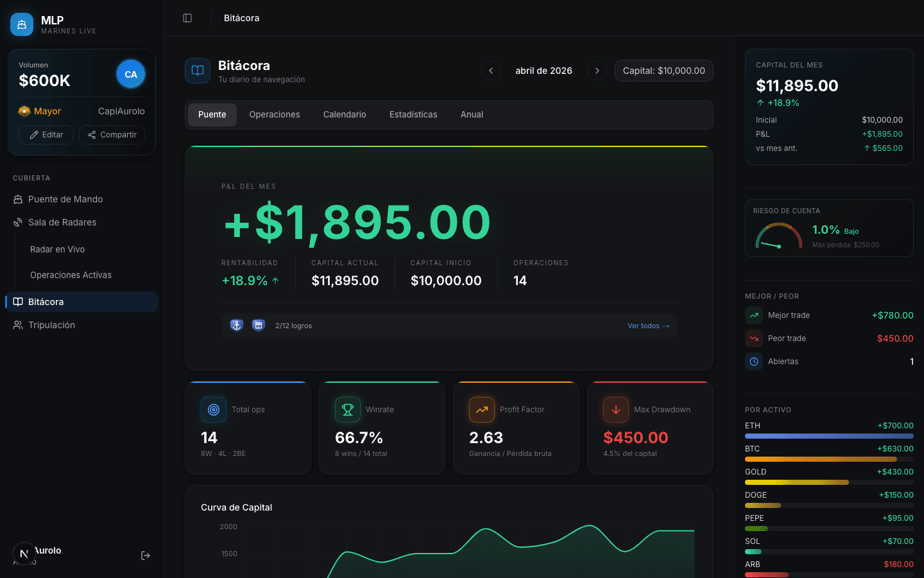Viewport: 924px width, 578px height.
Task: Click the calendar achievement badge
Action: click(x=259, y=326)
